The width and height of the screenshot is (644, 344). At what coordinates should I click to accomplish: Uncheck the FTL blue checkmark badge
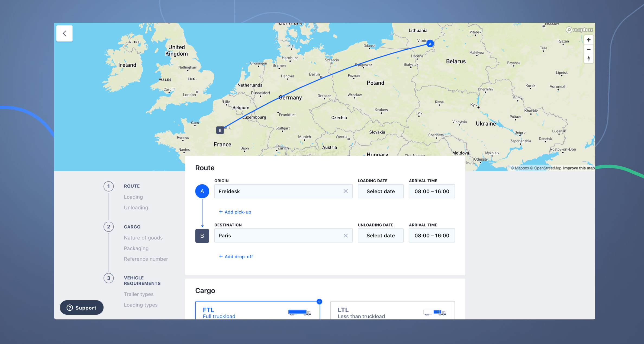click(x=319, y=301)
